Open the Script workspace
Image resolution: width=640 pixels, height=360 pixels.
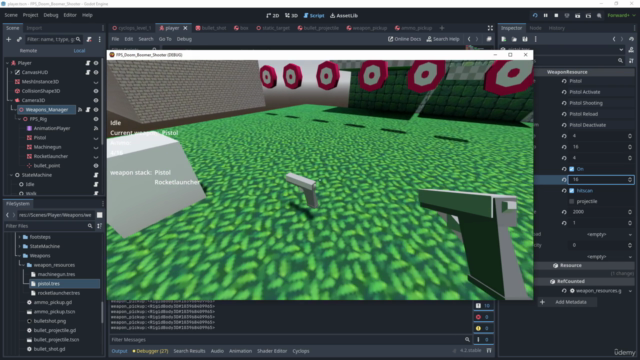coord(313,16)
